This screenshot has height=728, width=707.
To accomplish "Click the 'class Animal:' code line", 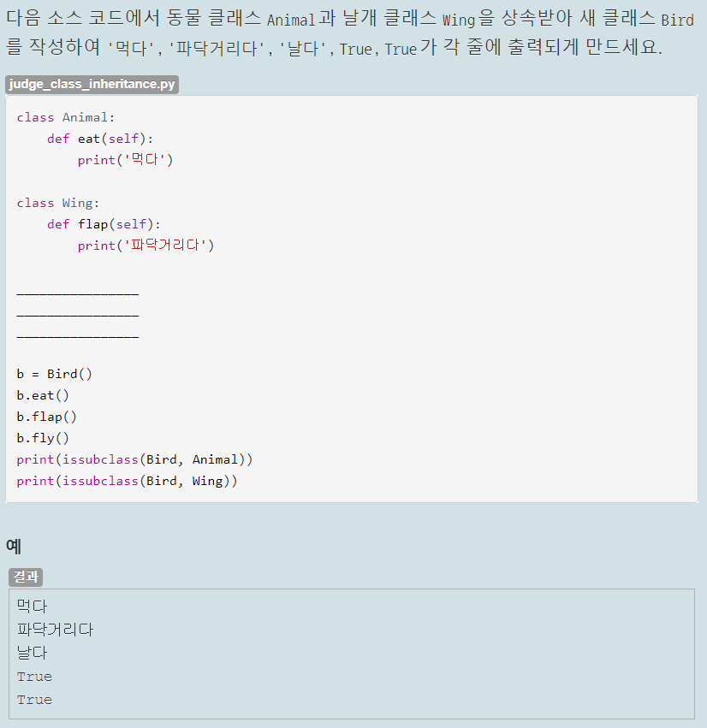I will click(66, 117).
